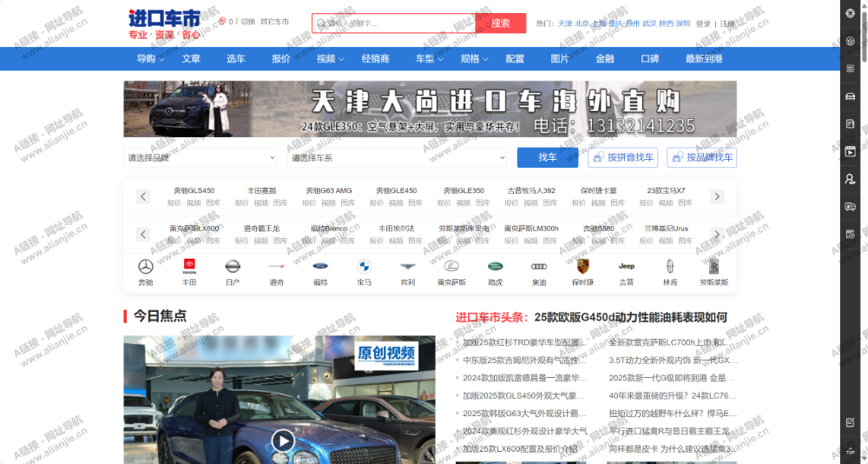Click the 登录 login link
The image size is (868, 464).
tap(703, 23)
